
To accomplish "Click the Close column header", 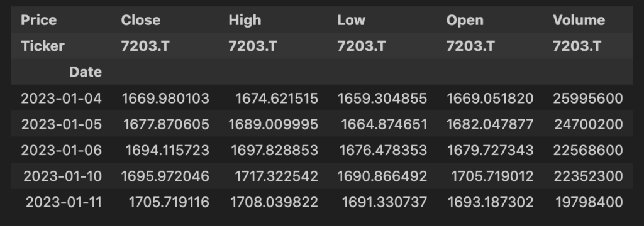I will coord(140,20).
